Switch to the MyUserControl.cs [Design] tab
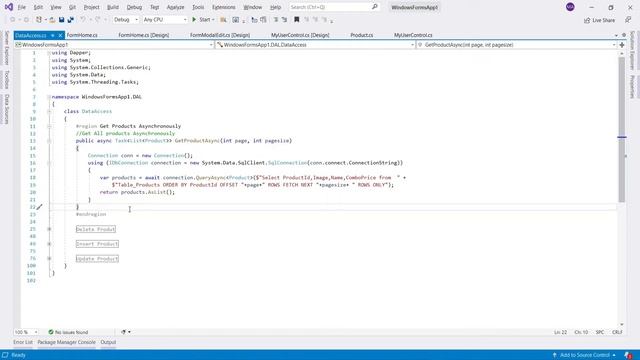This screenshot has width=640, height=360. pos(300,36)
